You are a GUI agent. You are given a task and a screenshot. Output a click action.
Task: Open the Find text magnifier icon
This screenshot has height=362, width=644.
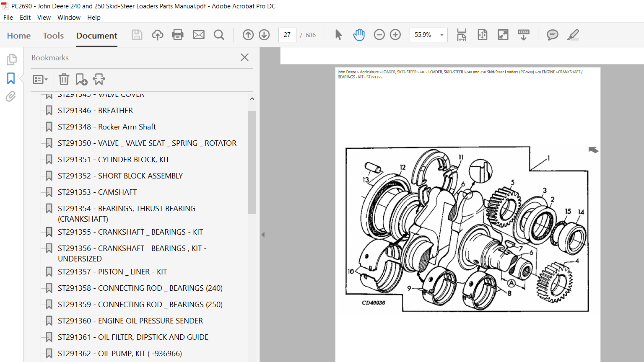tap(219, 35)
